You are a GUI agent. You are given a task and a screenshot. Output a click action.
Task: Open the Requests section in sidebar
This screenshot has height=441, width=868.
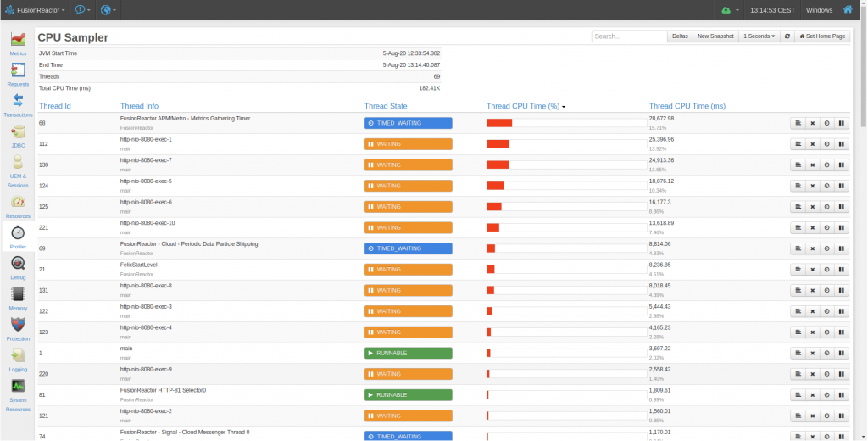click(x=18, y=75)
